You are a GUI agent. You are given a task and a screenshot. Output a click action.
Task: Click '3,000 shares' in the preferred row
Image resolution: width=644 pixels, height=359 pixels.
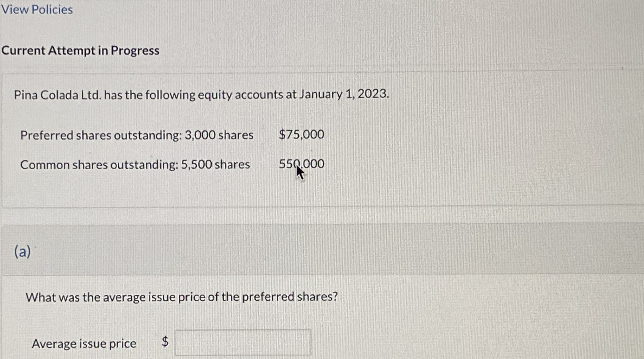point(219,135)
